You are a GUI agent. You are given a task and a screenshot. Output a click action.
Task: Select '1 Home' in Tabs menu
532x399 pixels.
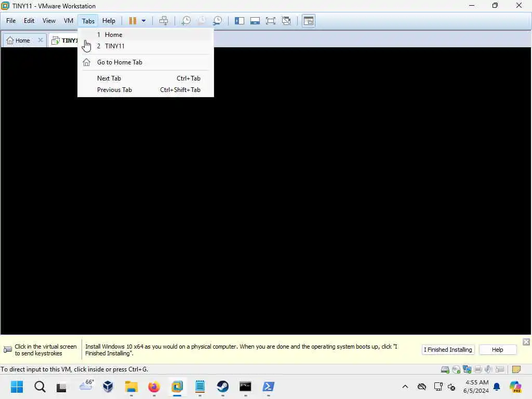pos(145,35)
